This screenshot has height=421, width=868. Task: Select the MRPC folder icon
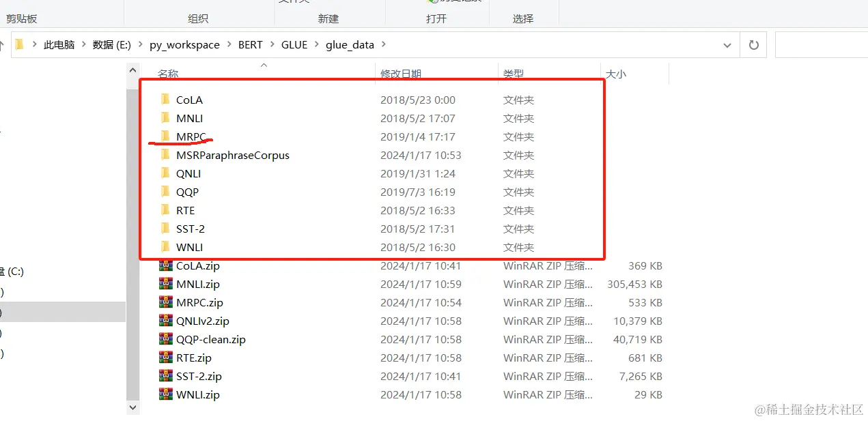coord(165,136)
